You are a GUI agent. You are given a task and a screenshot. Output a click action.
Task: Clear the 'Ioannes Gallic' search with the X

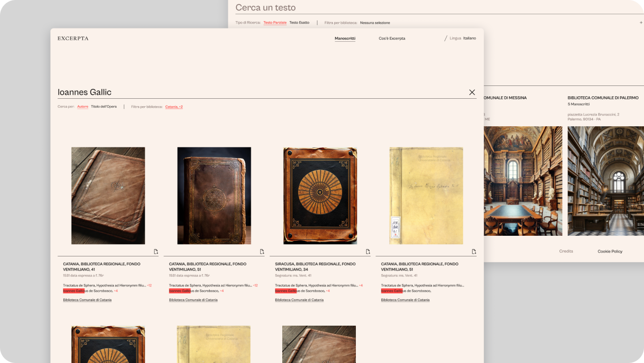coord(472,92)
